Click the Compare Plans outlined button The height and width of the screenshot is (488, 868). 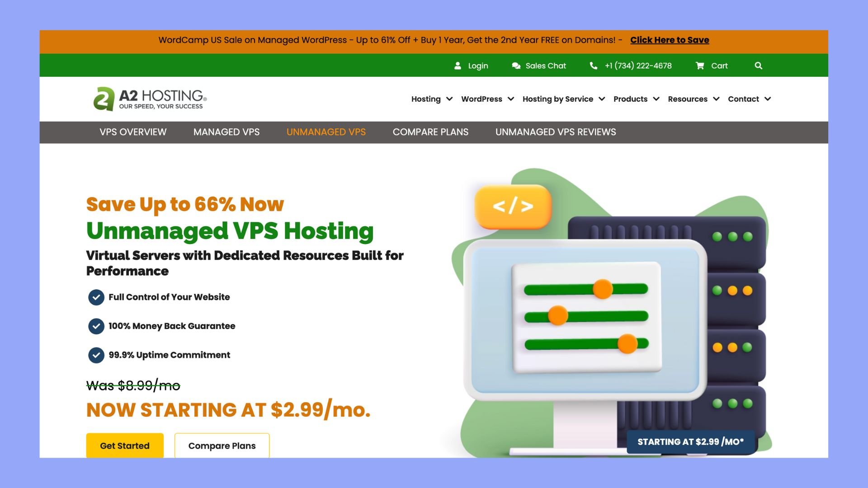[222, 446]
